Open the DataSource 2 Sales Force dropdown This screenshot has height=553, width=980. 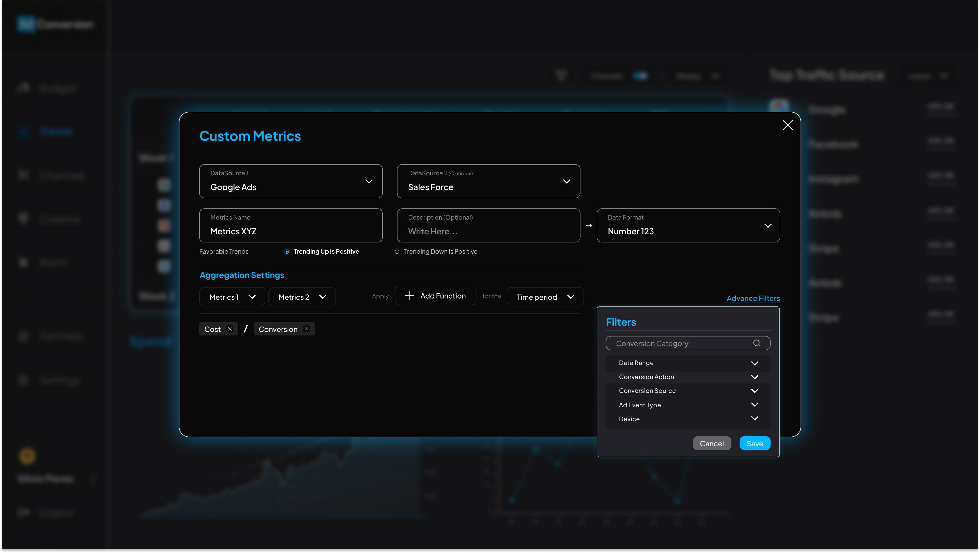click(x=488, y=181)
